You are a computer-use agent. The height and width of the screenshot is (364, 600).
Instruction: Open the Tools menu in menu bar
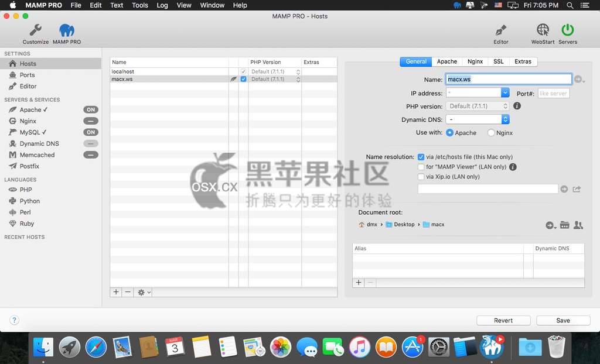[x=139, y=5]
